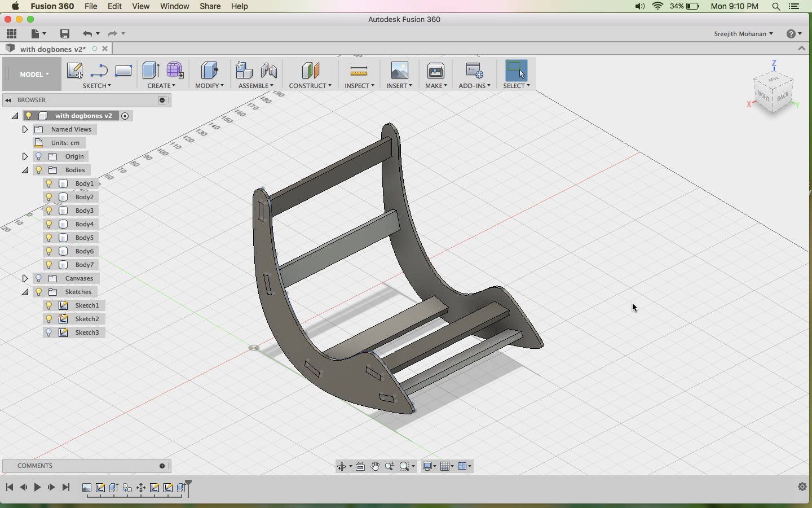812x508 pixels.
Task: Select the Line sketch tool
Action: 99,71
